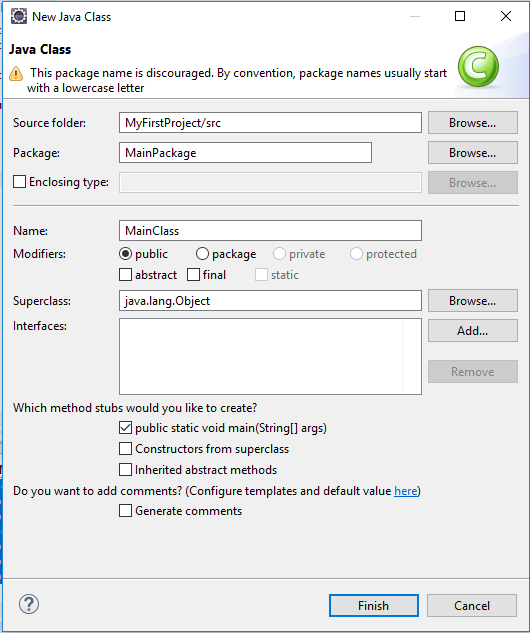Screen dimensions: 530x633
Task: Browse for the Source folder
Action: coord(473,123)
